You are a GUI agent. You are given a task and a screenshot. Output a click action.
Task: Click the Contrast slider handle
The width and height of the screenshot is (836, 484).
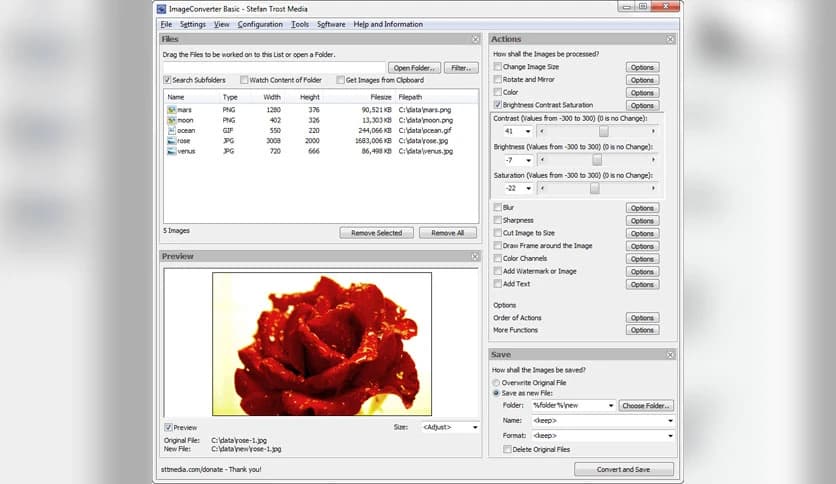(604, 131)
